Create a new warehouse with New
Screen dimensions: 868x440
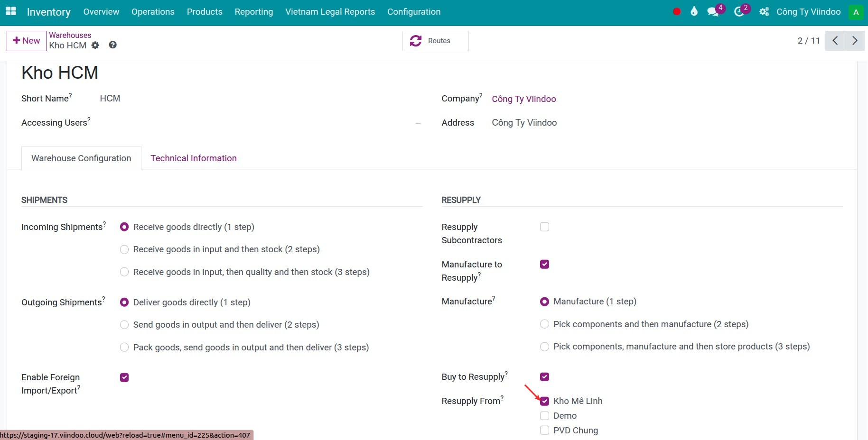[x=27, y=41]
